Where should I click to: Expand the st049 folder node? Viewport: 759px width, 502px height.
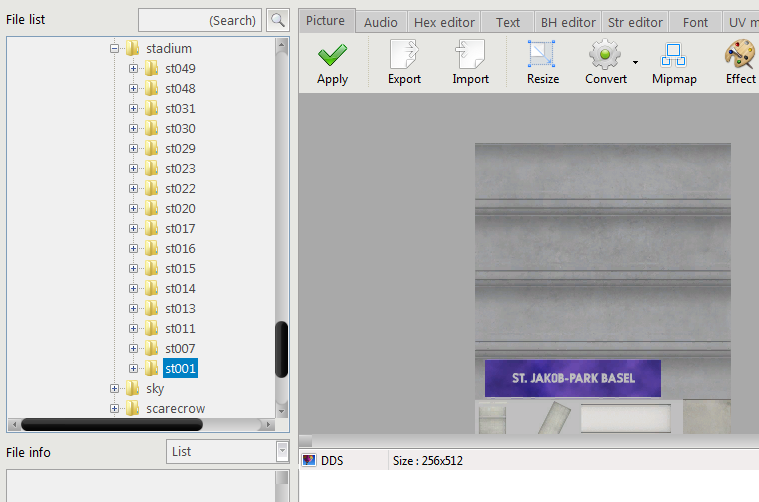(133, 69)
